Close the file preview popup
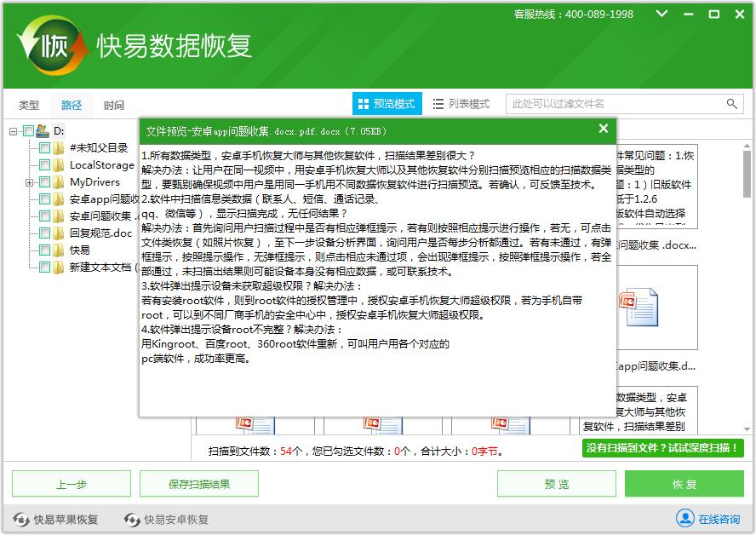Image resolution: width=756 pixels, height=535 pixels. coord(603,129)
